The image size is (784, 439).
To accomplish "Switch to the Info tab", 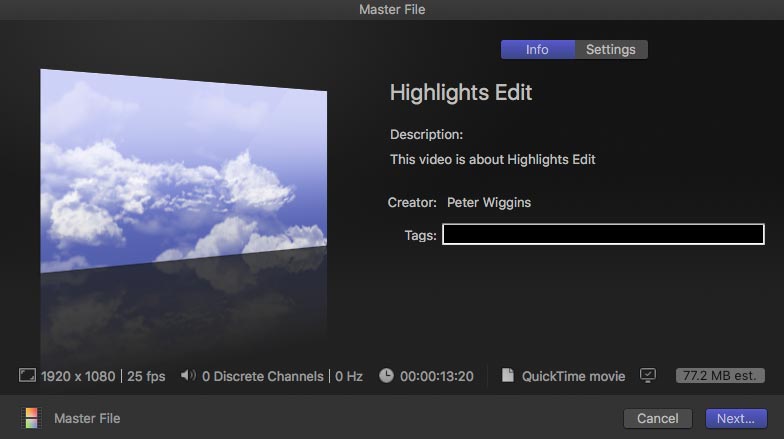I will coord(538,50).
